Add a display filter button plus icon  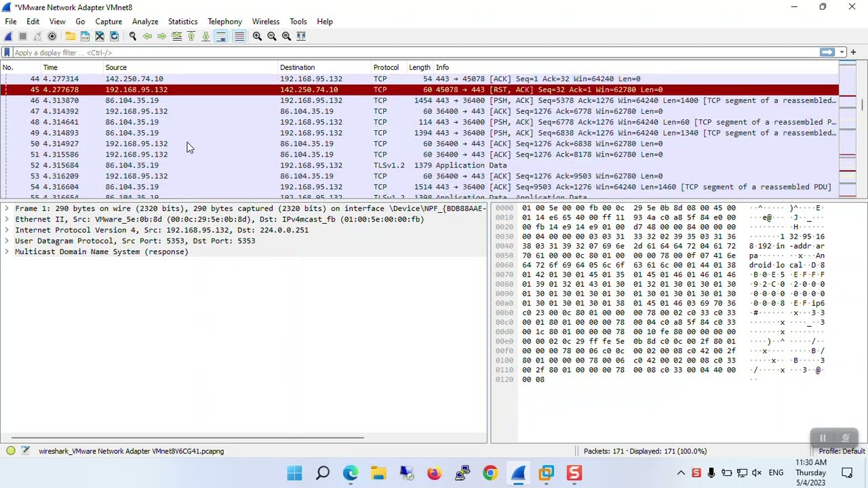[854, 52]
